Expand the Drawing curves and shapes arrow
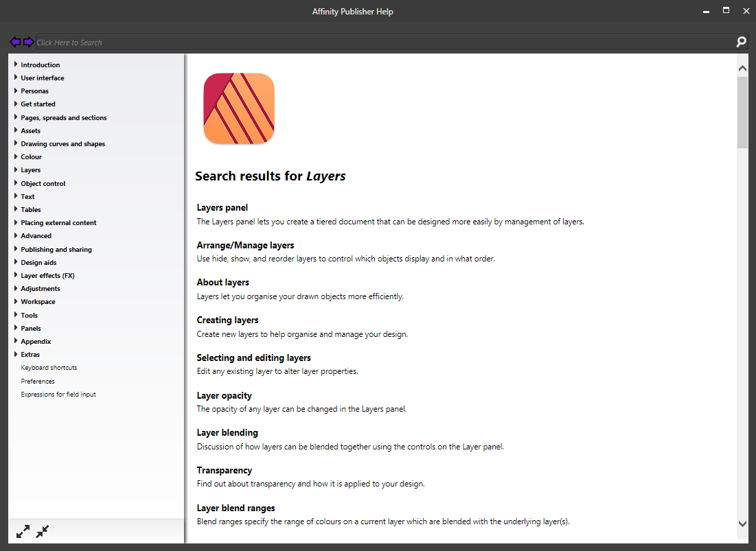The height and width of the screenshot is (551, 756). tap(15, 143)
